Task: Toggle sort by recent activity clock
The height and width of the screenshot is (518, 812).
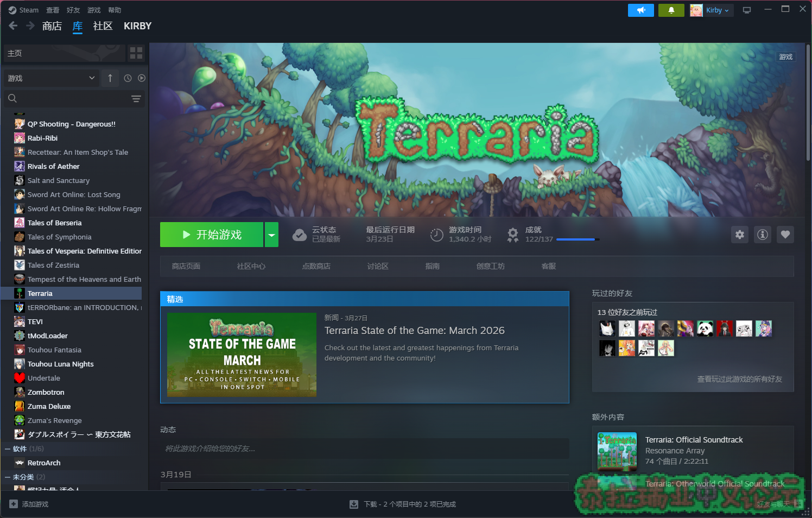Action: (x=128, y=78)
